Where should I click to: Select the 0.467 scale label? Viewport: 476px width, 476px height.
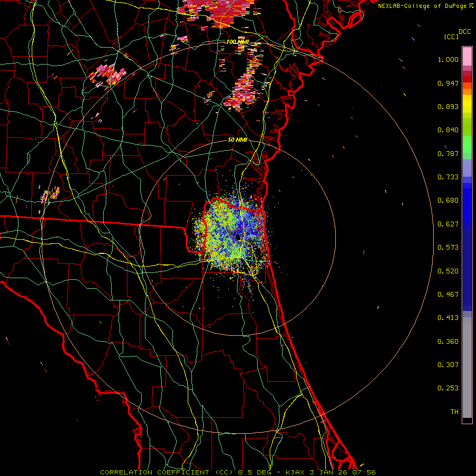pos(448,295)
